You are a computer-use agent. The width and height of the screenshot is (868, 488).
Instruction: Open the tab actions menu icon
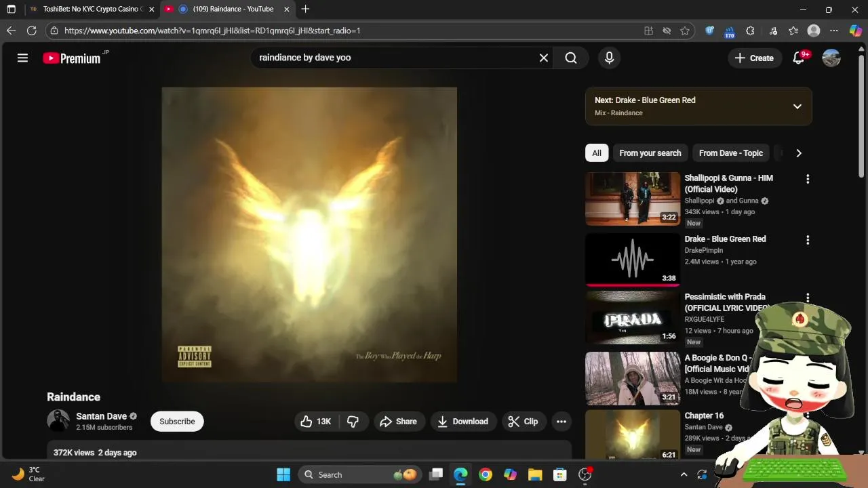click(x=11, y=9)
